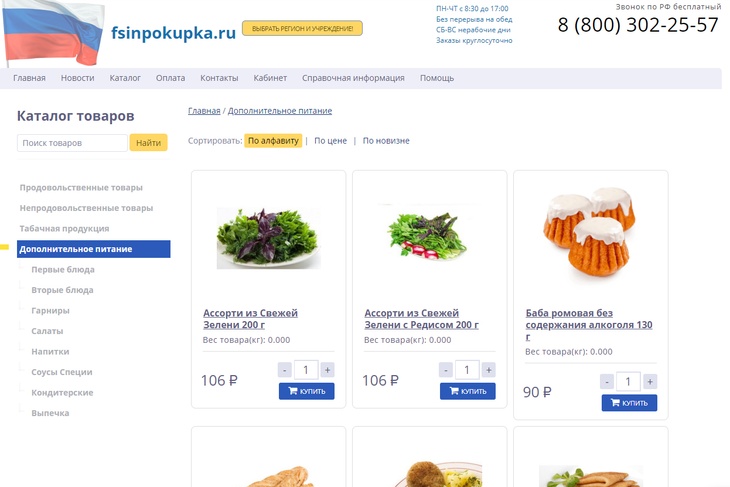Image resolution: width=730 pixels, height=487 pixels.
Task: Click the Найти search button
Action: tap(148, 143)
